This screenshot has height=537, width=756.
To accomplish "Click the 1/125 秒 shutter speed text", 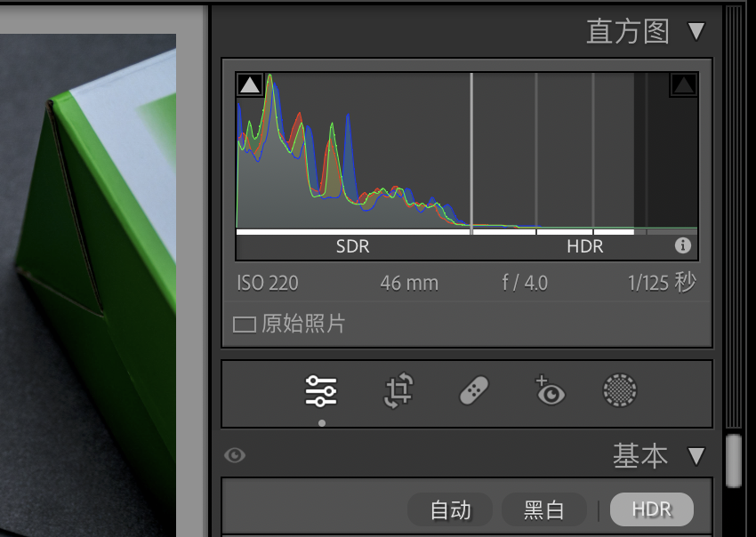I will (662, 283).
